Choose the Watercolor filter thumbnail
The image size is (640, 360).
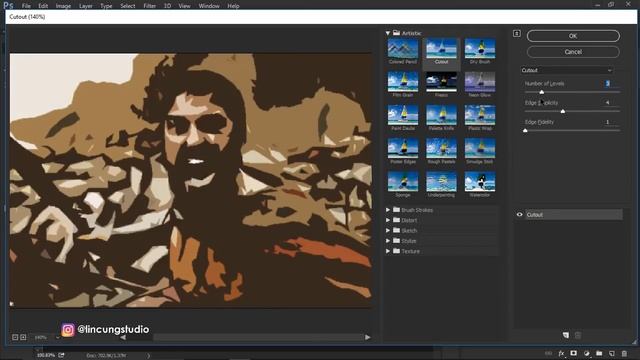(x=480, y=182)
